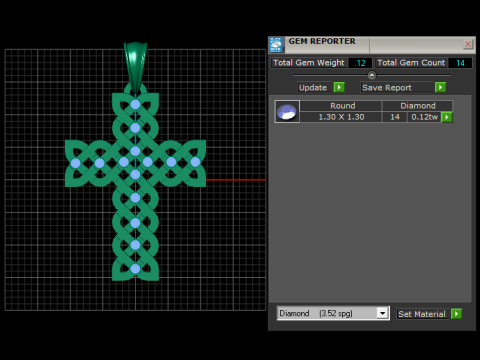Click the Round shape cell
The image size is (480, 360).
(x=341, y=106)
